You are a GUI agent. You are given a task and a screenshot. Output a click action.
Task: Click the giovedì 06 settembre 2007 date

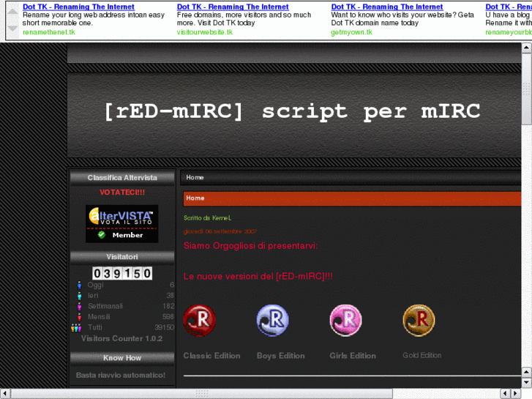point(220,231)
